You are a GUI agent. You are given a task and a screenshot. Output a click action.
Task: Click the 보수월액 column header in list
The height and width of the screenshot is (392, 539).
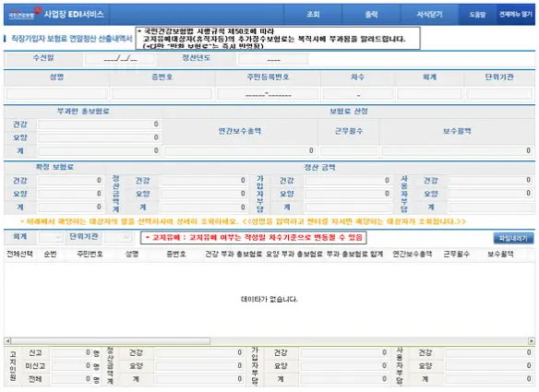[x=500, y=255]
